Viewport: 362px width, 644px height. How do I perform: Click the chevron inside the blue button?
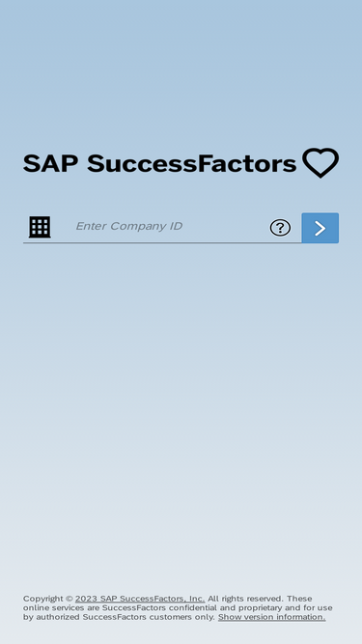click(x=320, y=229)
